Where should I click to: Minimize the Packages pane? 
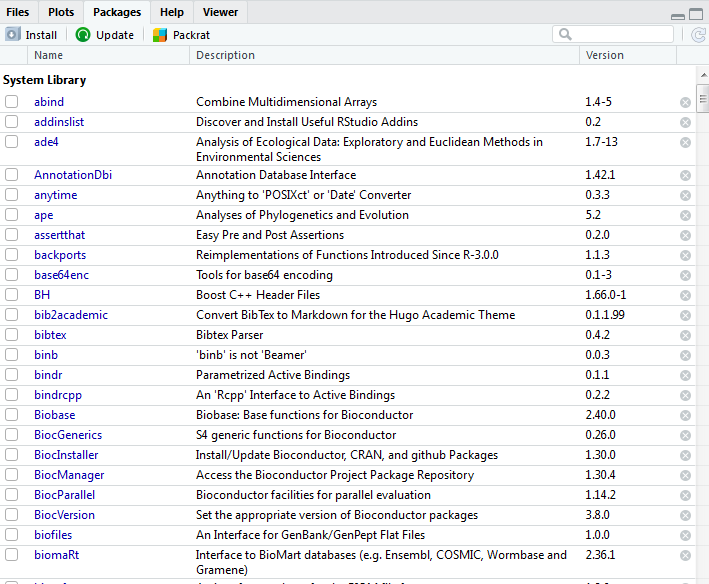pyautogui.click(x=678, y=14)
